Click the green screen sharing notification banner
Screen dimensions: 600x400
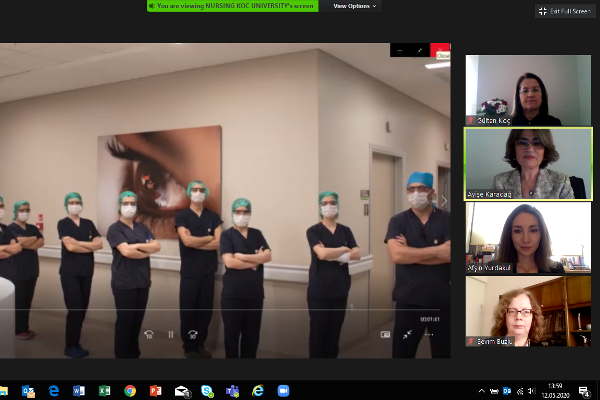pos(233,6)
